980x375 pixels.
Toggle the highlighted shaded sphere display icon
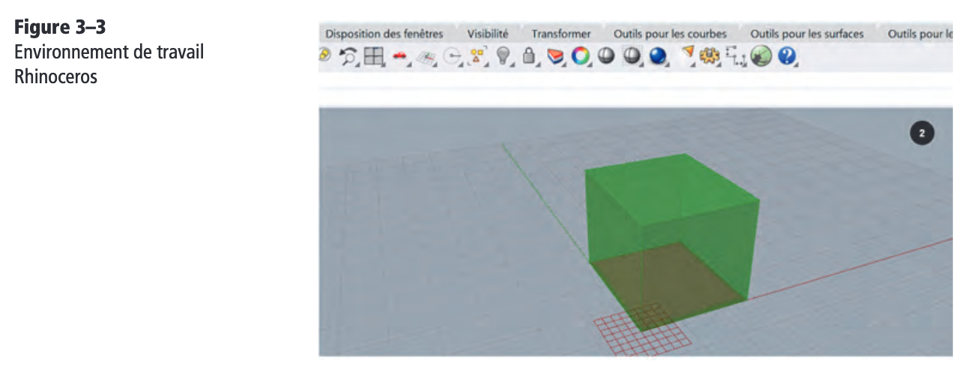(x=632, y=56)
